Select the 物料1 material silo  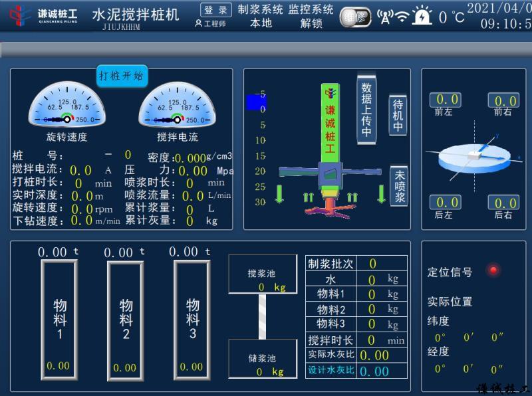(x=60, y=319)
